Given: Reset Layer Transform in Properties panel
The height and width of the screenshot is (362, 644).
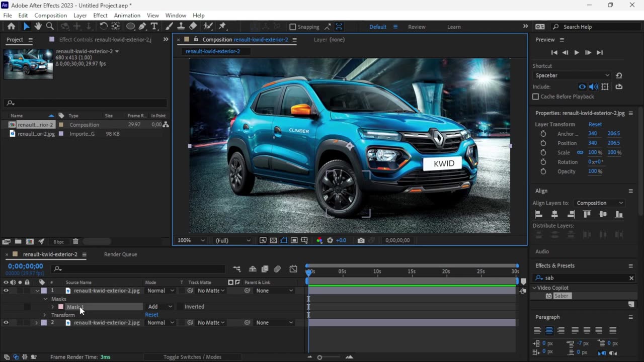Looking at the screenshot, I should [595, 124].
